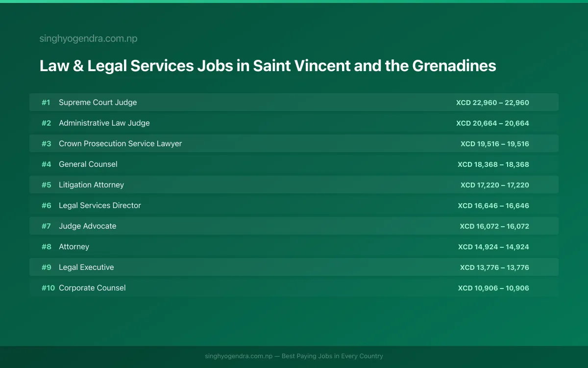Viewport: 588px width, 368px height.
Task: Click salary XCD 13,776 – 13,776
Action: 494,267
